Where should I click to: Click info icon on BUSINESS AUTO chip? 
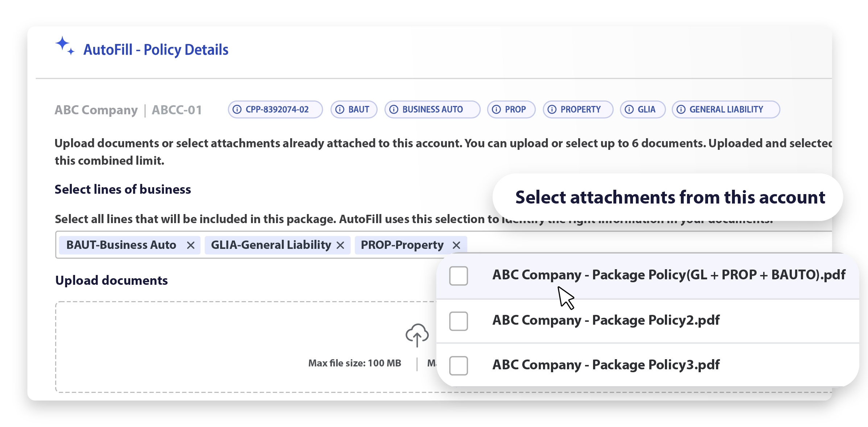[x=394, y=110]
